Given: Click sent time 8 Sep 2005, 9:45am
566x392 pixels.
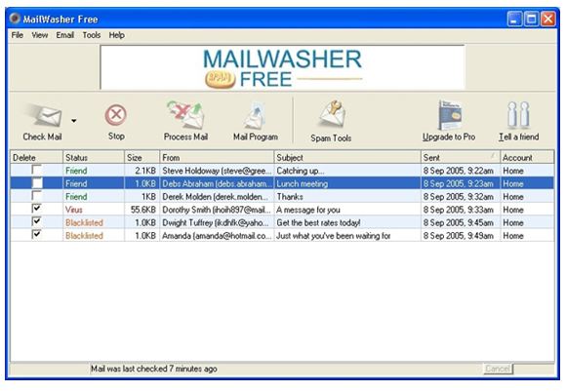Looking at the screenshot, I should click(459, 222).
